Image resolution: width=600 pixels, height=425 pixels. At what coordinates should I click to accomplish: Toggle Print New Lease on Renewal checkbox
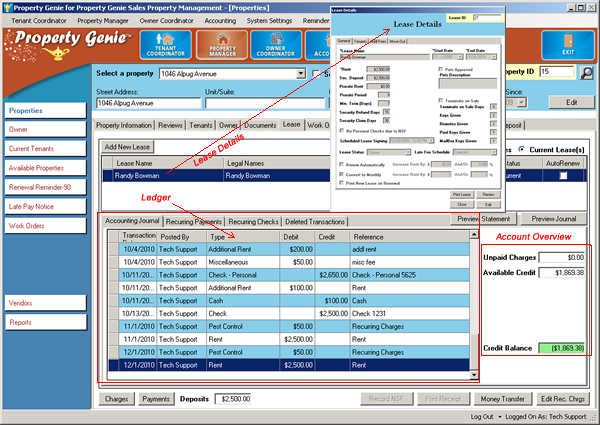coord(341,183)
